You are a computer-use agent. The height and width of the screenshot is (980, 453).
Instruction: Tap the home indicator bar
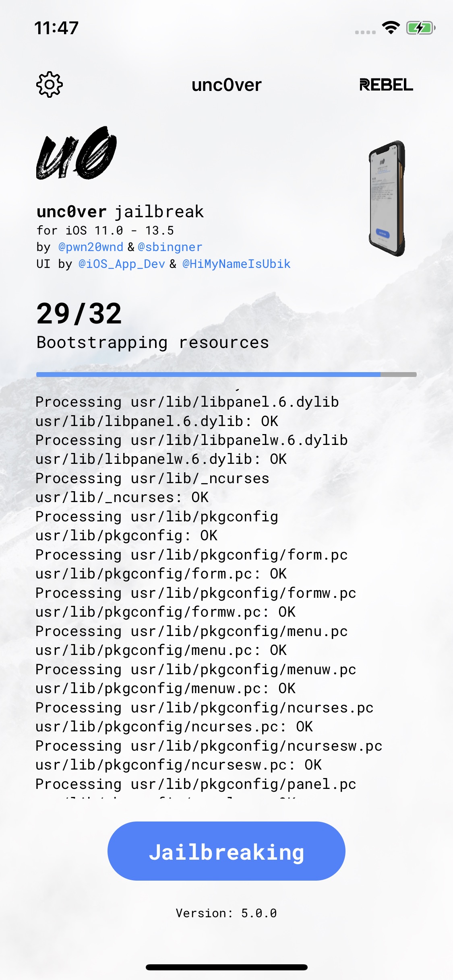(226, 967)
